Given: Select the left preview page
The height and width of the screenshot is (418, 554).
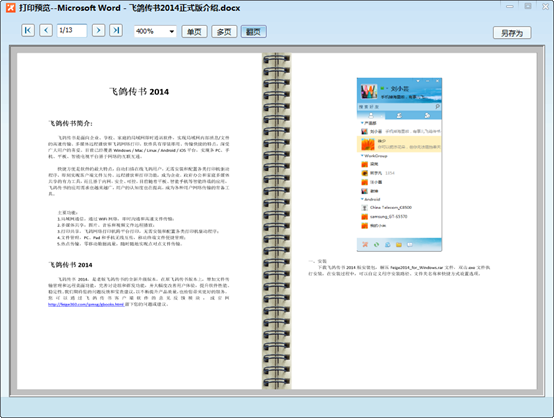Looking at the screenshot, I should click(x=140, y=221).
